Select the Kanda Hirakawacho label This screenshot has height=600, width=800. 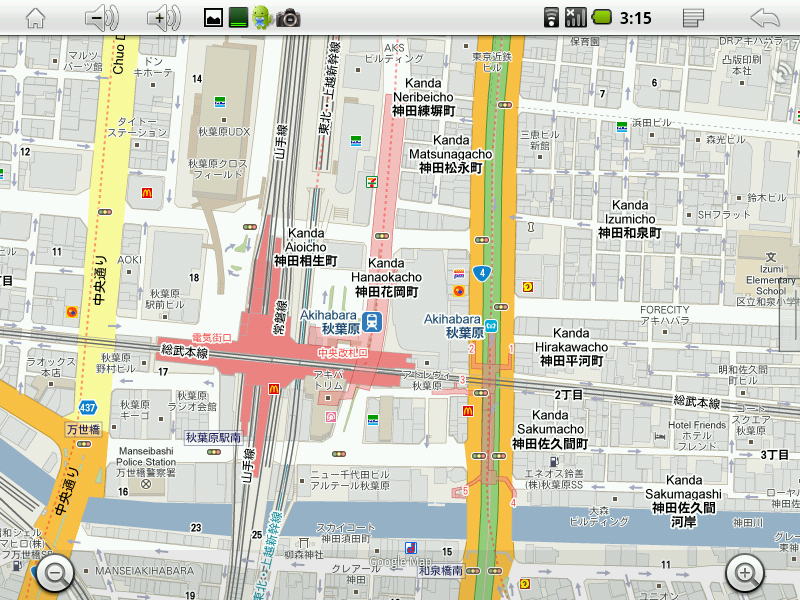pyautogui.click(x=571, y=347)
